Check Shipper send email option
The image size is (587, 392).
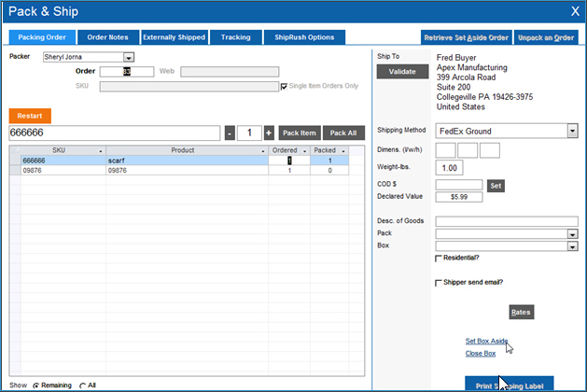click(440, 283)
